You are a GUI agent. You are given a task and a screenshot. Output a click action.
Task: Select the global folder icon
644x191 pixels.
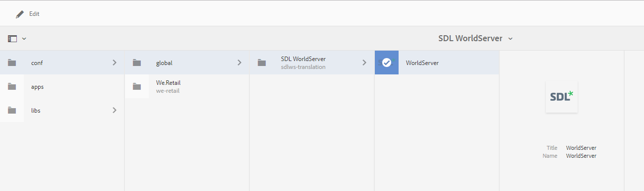click(137, 63)
